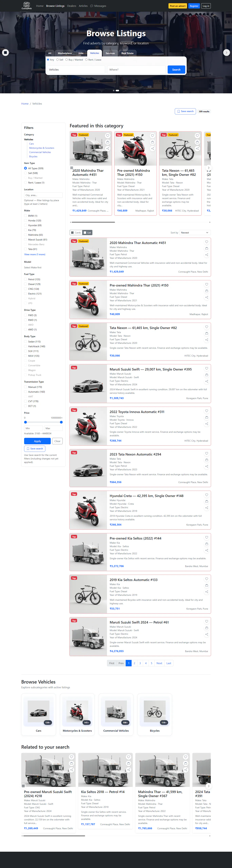This screenshot has width=232, height=868.
Task: Check the Automatic (160) transmission filter
Action: click(x=26, y=392)
